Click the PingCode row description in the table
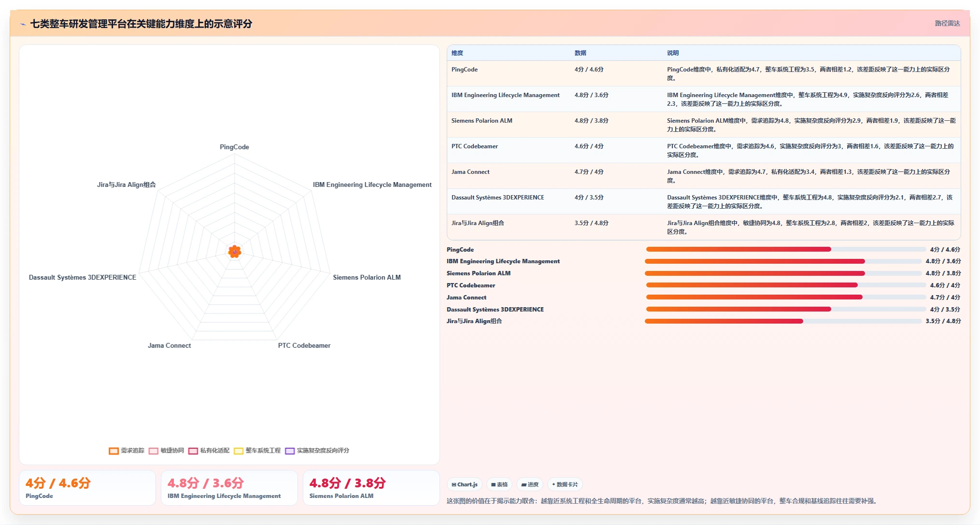Screen dimensions: 980x525 809,74
